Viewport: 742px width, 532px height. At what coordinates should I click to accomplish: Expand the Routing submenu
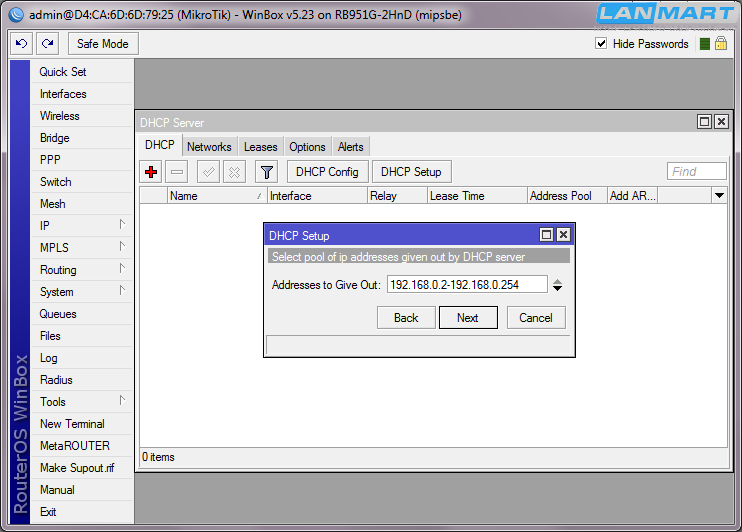[x=122, y=268]
